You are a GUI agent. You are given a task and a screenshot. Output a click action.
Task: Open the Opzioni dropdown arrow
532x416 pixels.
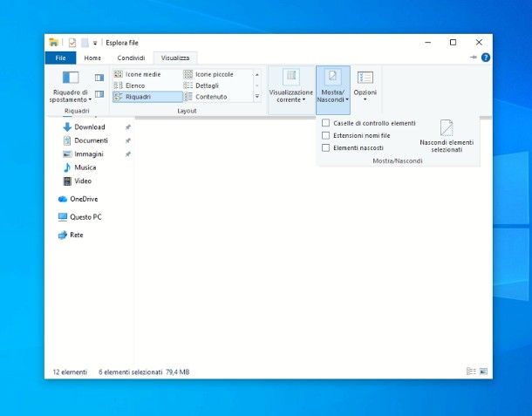point(365,99)
